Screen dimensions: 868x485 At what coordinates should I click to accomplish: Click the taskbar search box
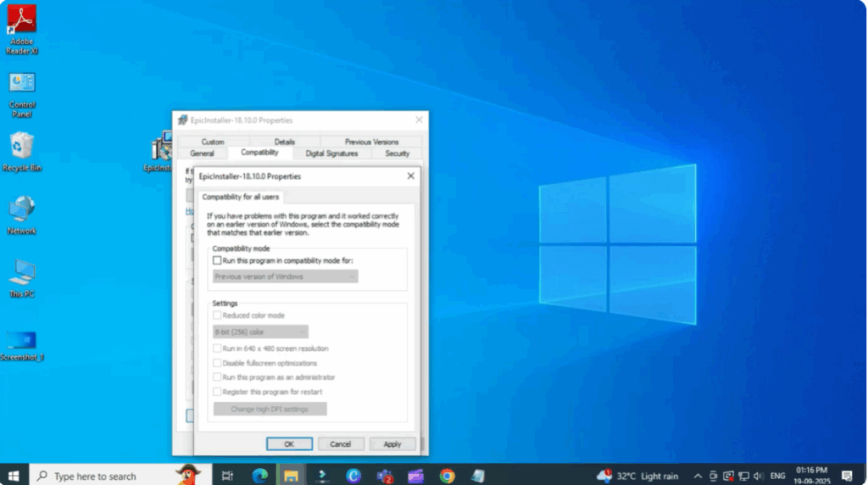click(120, 476)
